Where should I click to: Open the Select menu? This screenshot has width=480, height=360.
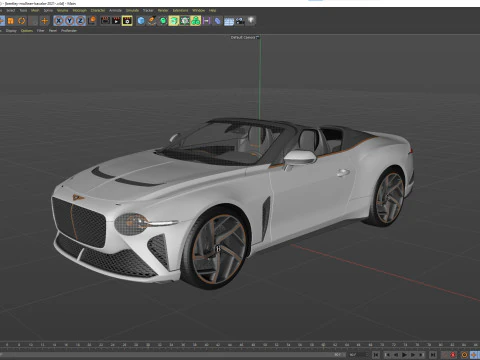[x=11, y=10]
